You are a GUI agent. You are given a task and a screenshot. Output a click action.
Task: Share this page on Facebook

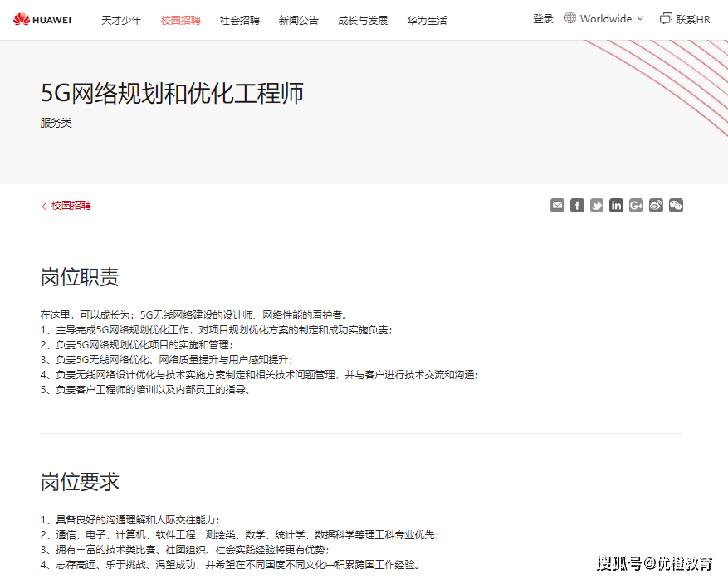coord(577,205)
